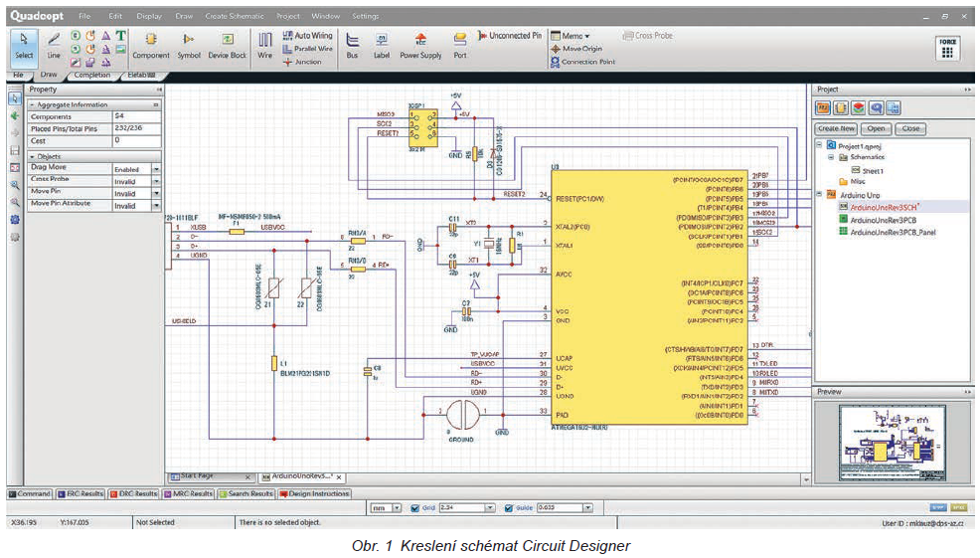Viewport: 980px width, 558px height.
Task: Toggle Unconnected Pin display
Action: point(509,36)
